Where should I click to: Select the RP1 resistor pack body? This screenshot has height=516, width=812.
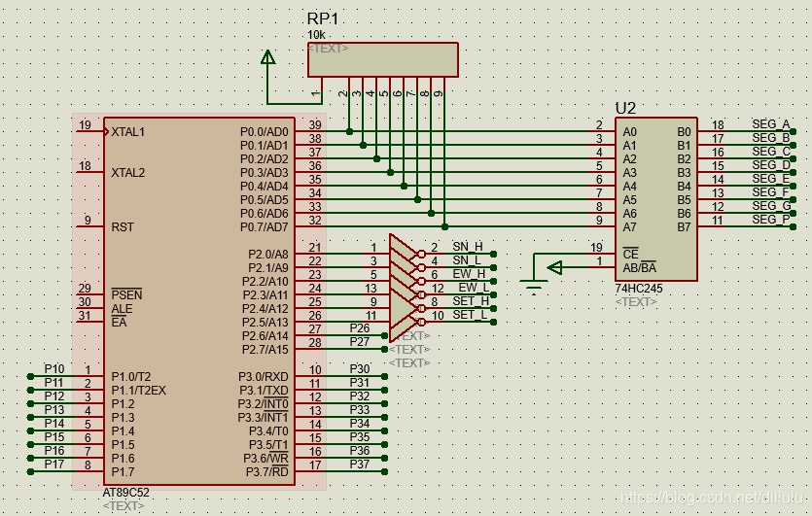tap(383, 59)
